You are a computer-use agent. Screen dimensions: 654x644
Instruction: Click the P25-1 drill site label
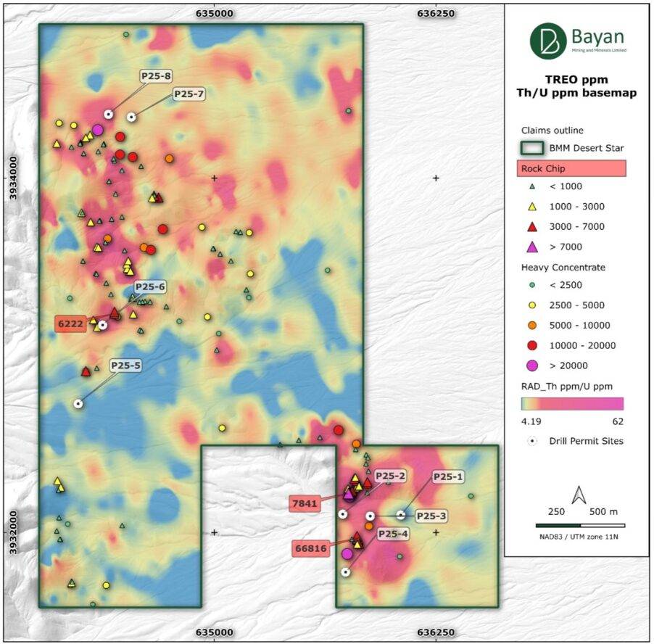click(450, 477)
